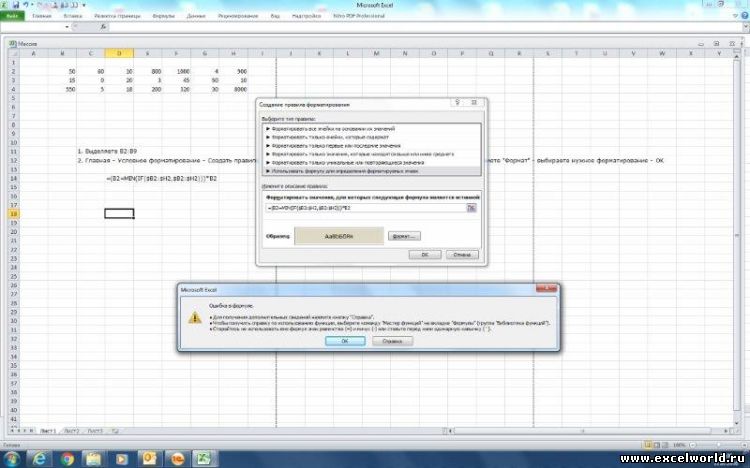The image size is (750, 468).
Task: Switch to the Вид ribbon tab
Action: [275, 16]
